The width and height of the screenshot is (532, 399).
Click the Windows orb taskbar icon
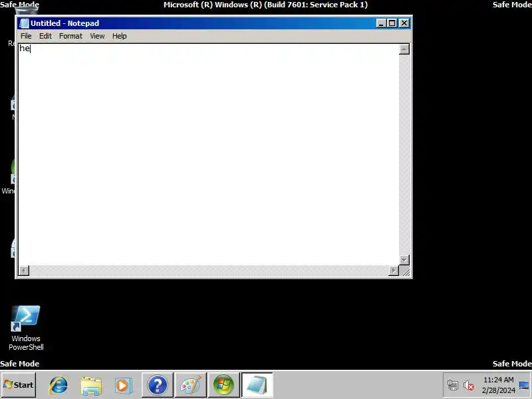(x=223, y=385)
